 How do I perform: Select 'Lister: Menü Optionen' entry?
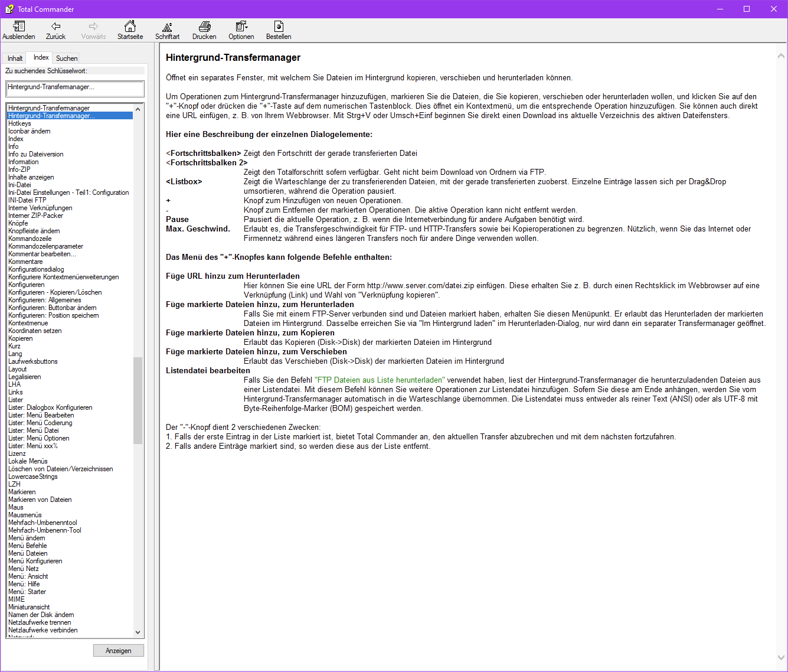pyautogui.click(x=39, y=438)
